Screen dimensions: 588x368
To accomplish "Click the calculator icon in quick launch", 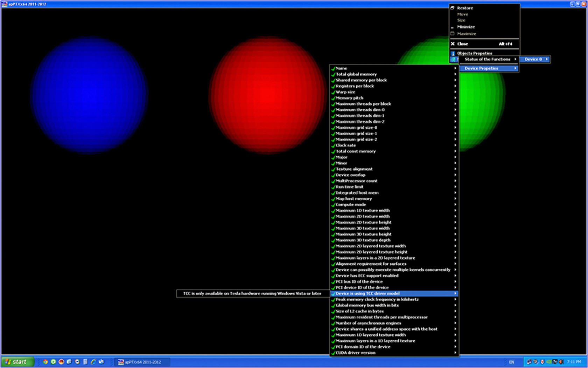I will click(85, 362).
